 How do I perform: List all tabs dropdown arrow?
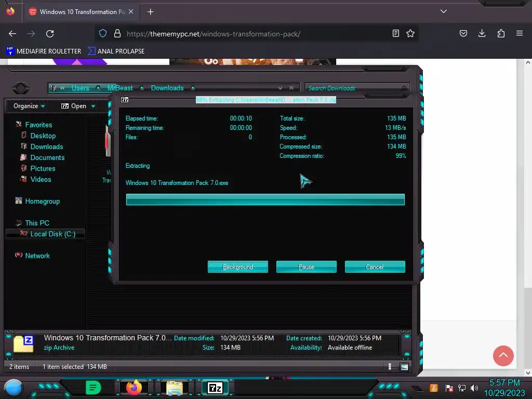[x=444, y=11]
